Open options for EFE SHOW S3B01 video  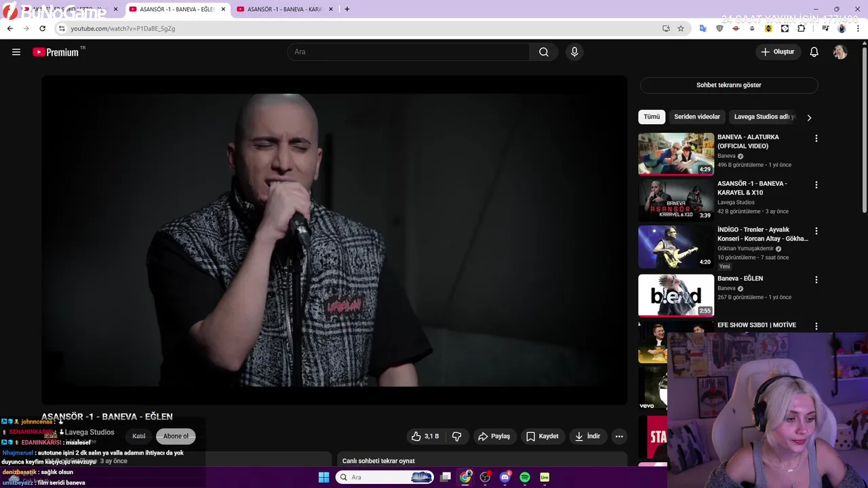816,326
